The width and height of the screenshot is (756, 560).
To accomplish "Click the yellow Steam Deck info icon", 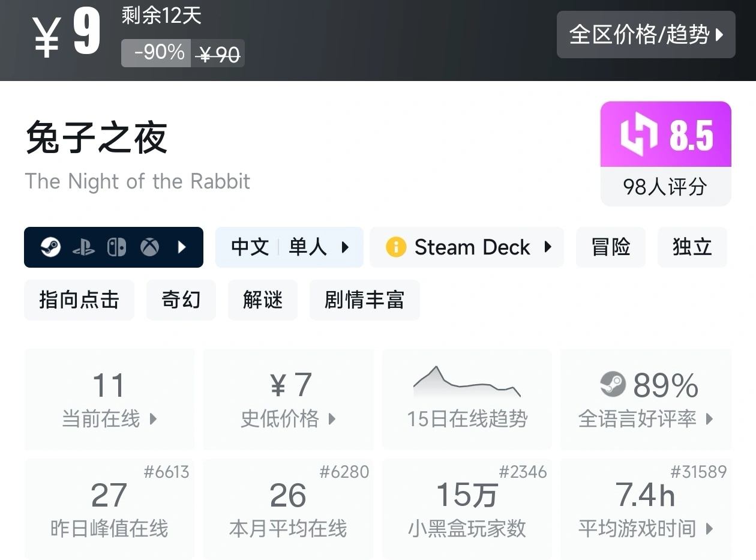I will point(396,247).
